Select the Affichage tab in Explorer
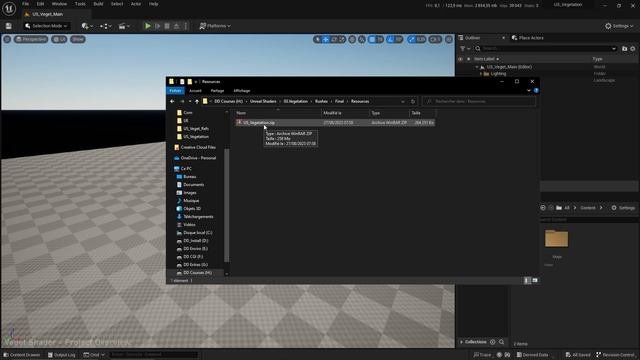Screen dimensions: 640x360 [242, 91]
